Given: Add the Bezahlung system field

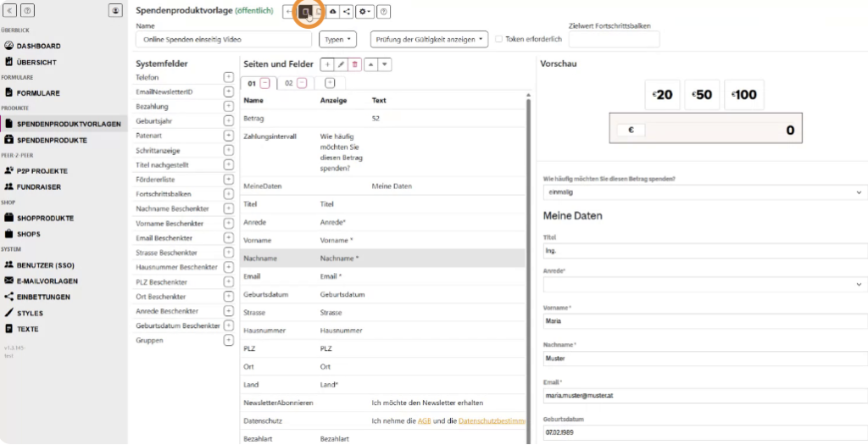Looking at the screenshot, I should point(228,106).
